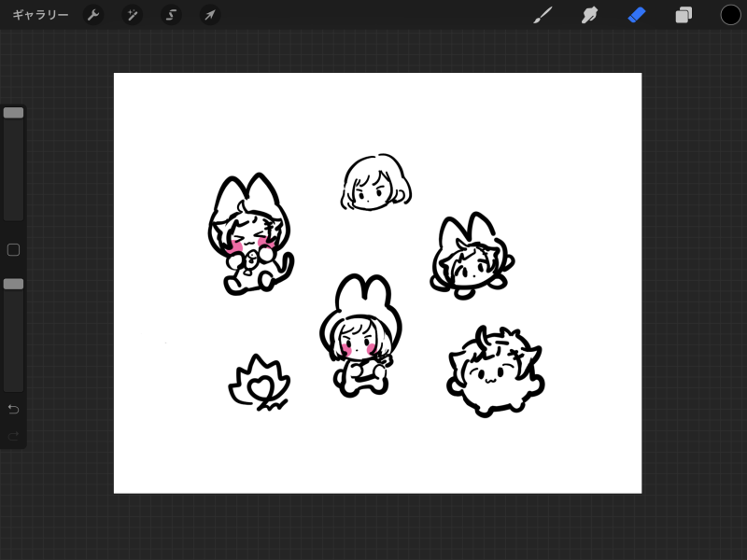Select the Brush tool
The image size is (747, 560).
pyautogui.click(x=543, y=15)
